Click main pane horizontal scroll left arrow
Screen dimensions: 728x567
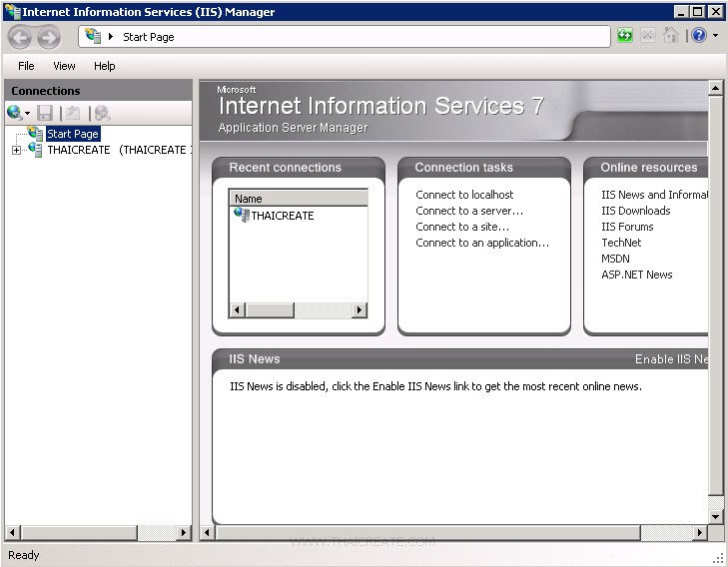click(x=208, y=532)
